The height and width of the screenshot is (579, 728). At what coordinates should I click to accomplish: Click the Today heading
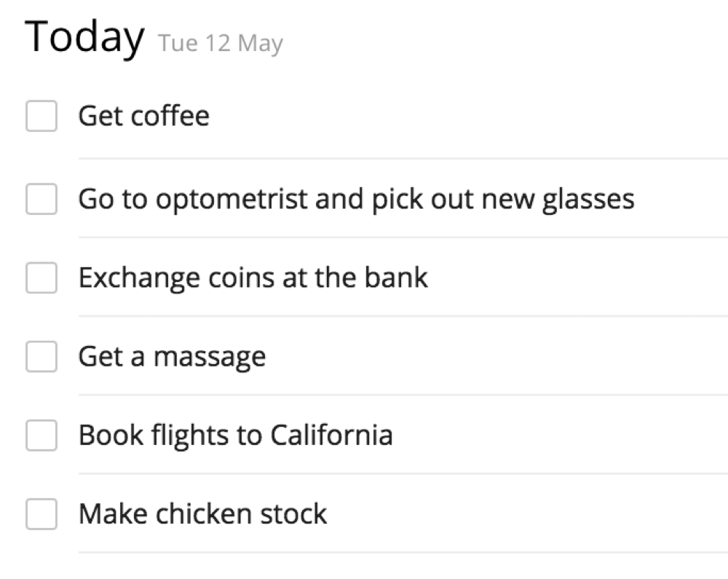[x=84, y=37]
